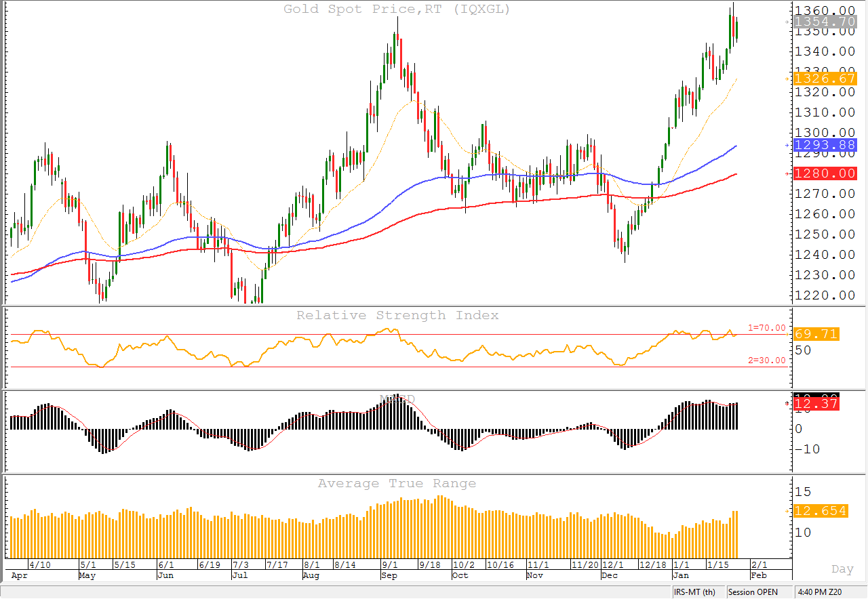
Task: Click the 12/18 date marker
Action: [x=653, y=564]
